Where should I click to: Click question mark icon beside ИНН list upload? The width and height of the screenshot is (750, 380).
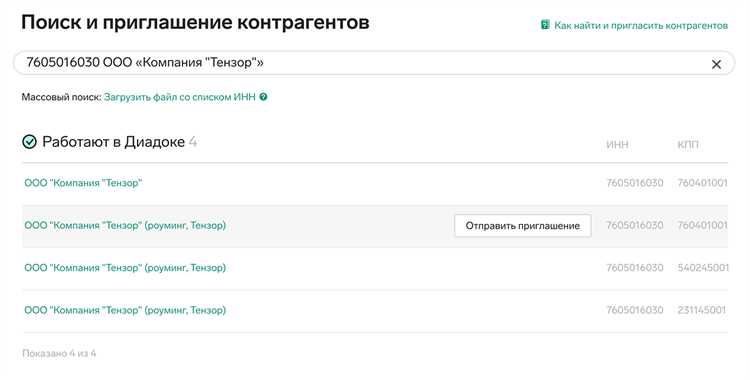264,97
